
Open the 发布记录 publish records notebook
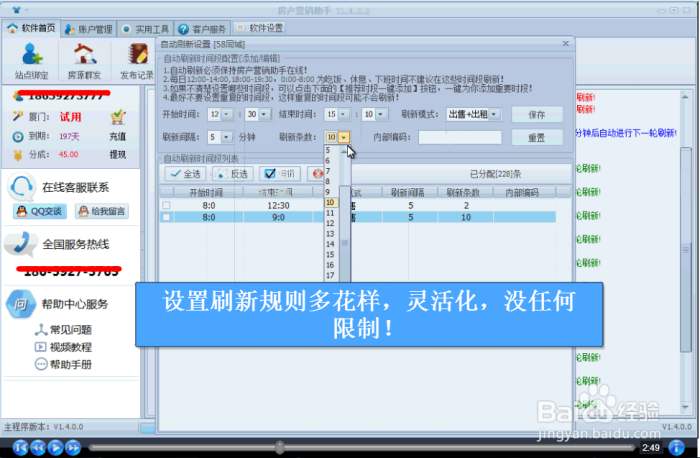point(137,61)
